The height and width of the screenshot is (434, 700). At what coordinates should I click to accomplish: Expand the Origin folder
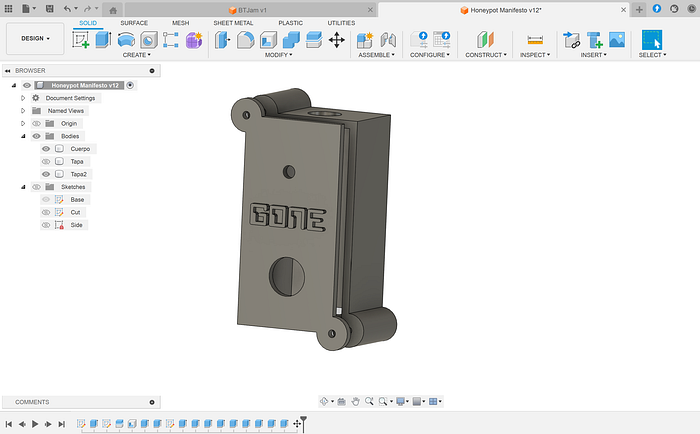click(x=23, y=123)
